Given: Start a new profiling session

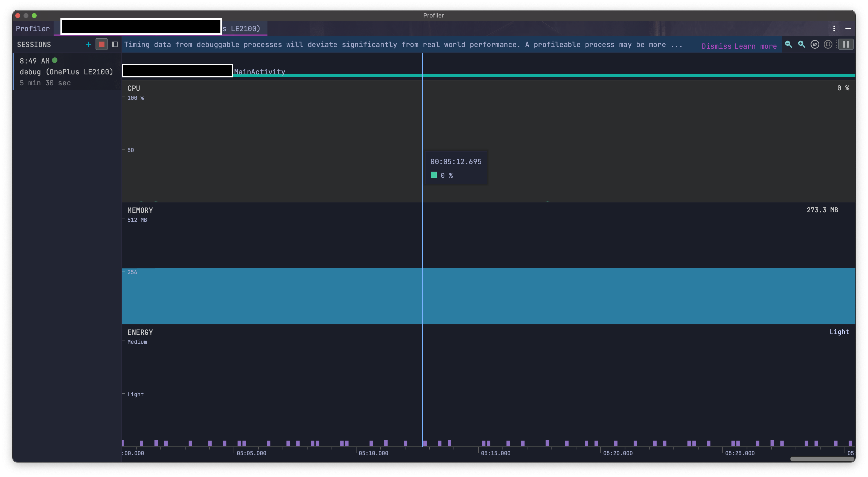Looking at the screenshot, I should (x=88, y=44).
